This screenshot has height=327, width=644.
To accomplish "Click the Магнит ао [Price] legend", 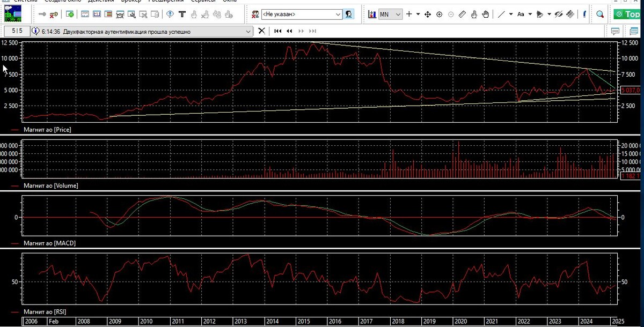I will tap(47, 130).
